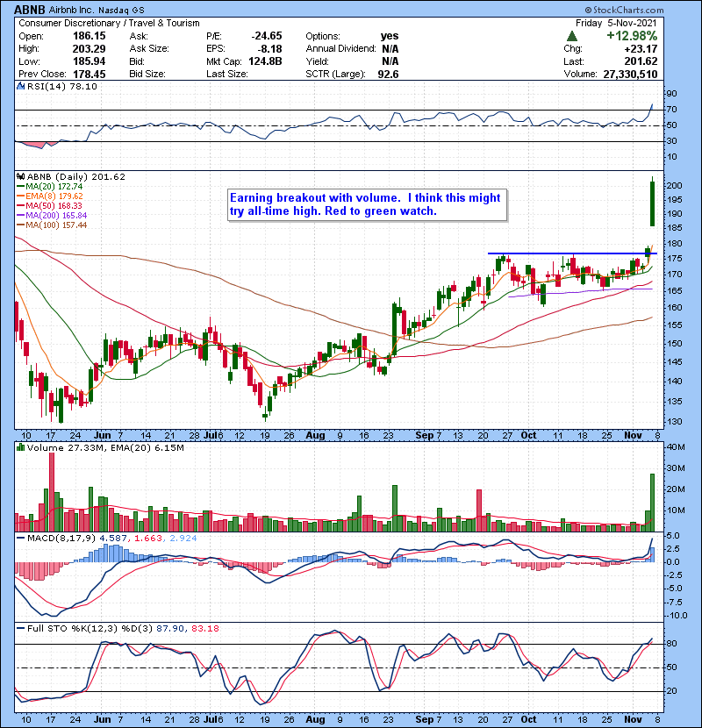Click the tallest red volume bar in May
The image size is (702, 728).
pos(52,492)
